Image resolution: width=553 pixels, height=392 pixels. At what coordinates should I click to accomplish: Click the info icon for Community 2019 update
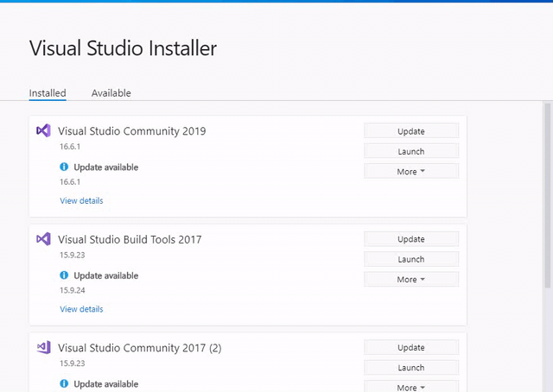[x=64, y=167]
